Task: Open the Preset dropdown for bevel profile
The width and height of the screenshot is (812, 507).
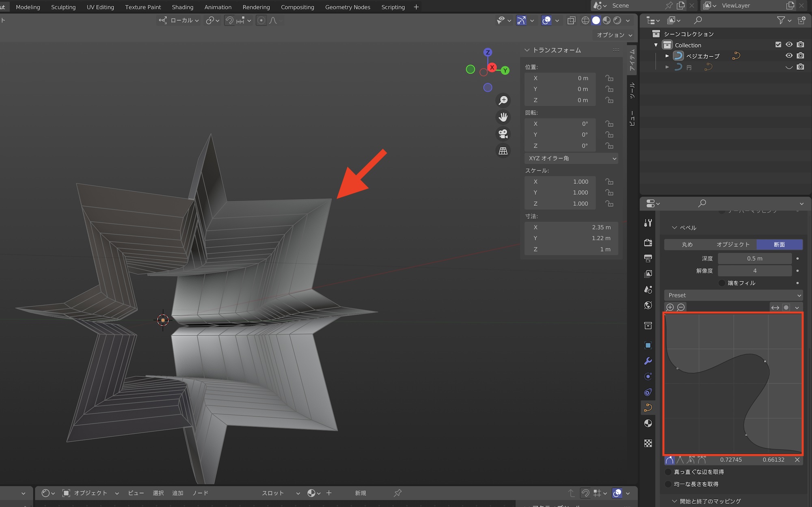Action: click(x=733, y=295)
